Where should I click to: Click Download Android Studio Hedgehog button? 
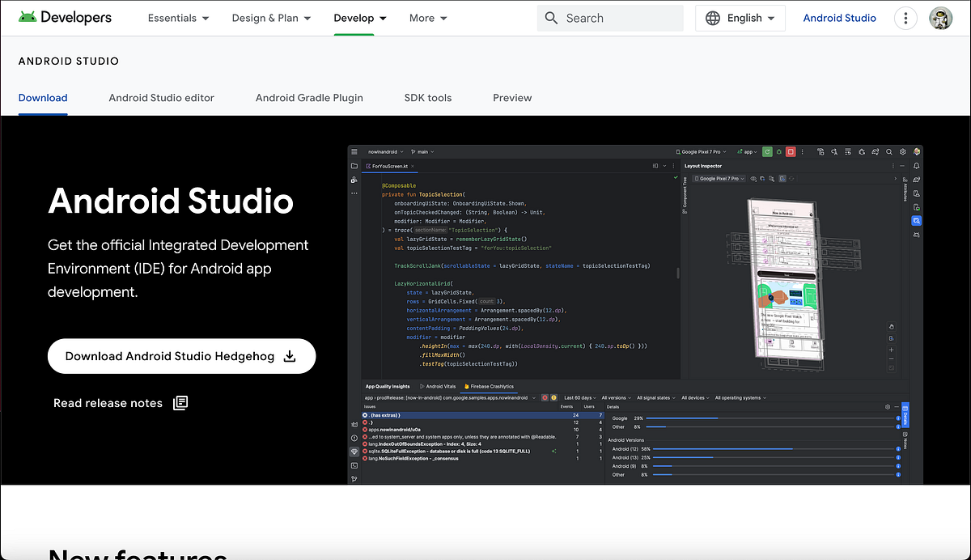181,356
